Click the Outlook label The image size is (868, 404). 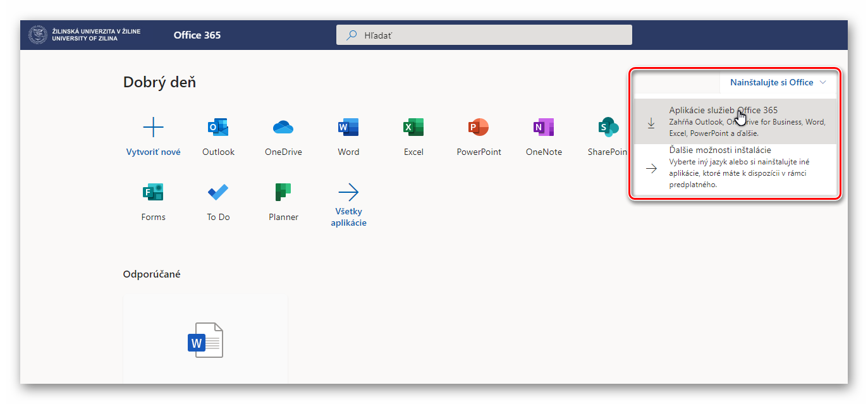click(x=218, y=152)
